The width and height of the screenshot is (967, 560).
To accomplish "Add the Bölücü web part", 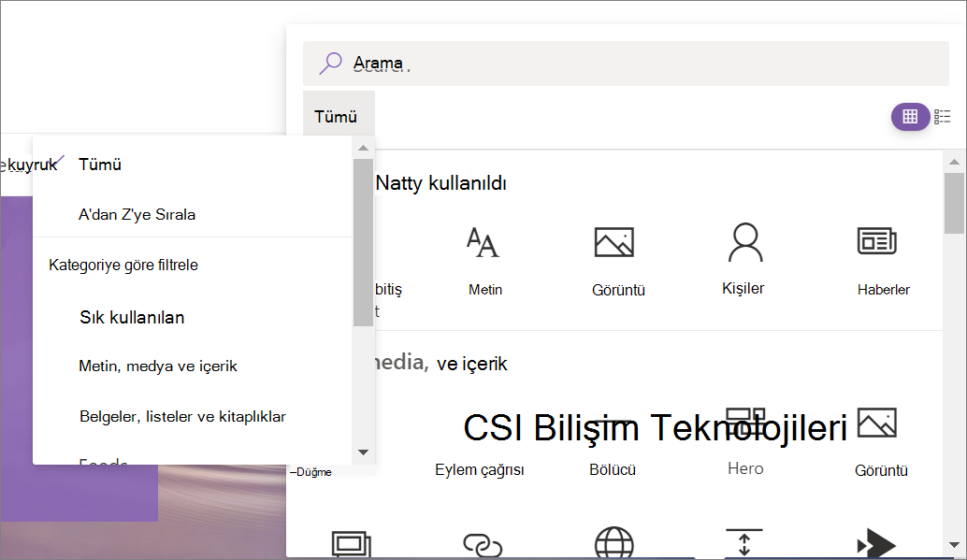I will [613, 470].
